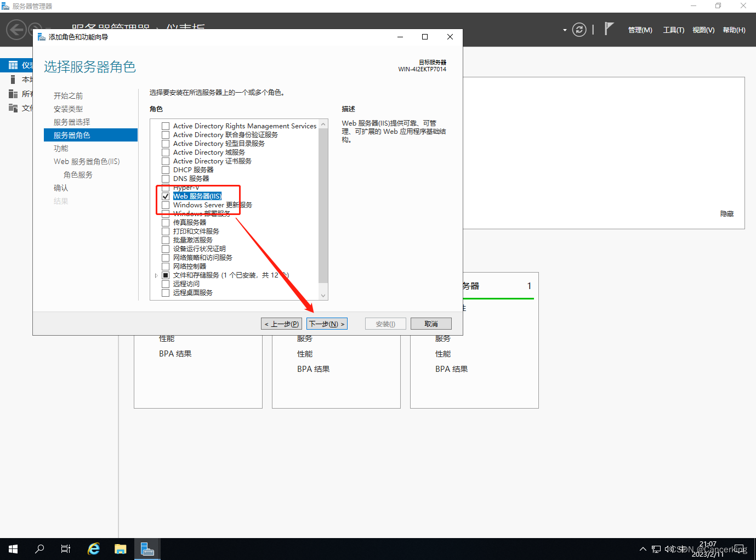Screen dimensions: 756x560
Task: Click the roles list scroll up arrow
Action: click(323, 125)
